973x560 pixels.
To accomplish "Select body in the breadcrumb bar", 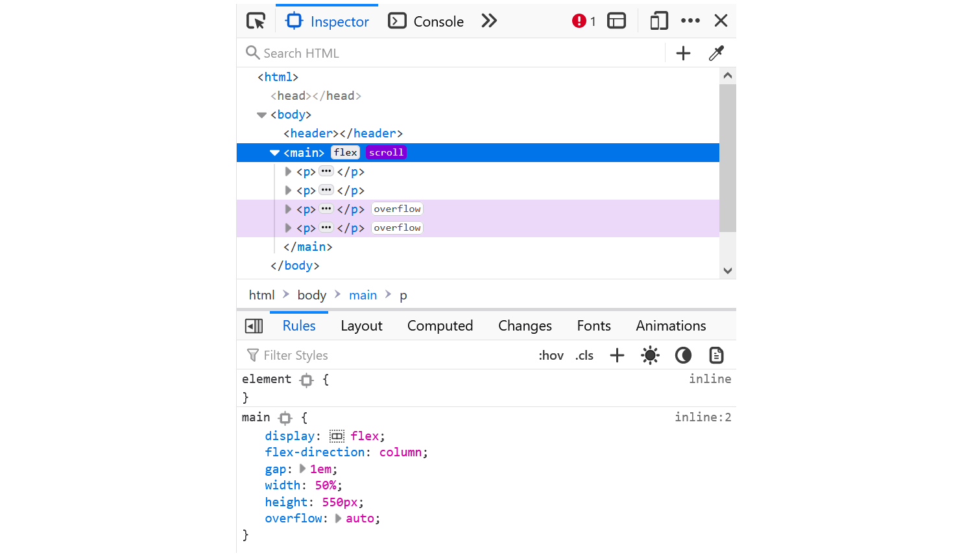I will (311, 295).
